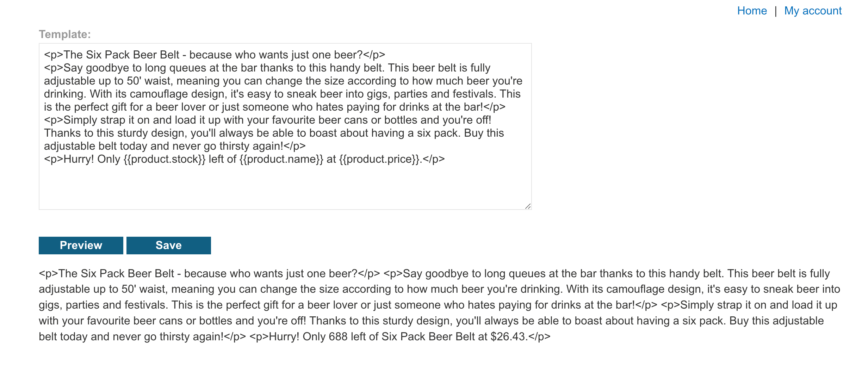Image resolution: width=868 pixels, height=372 pixels.
Task: Click {{product.stock}} placeholder in template editor
Action: pyautogui.click(x=165, y=159)
